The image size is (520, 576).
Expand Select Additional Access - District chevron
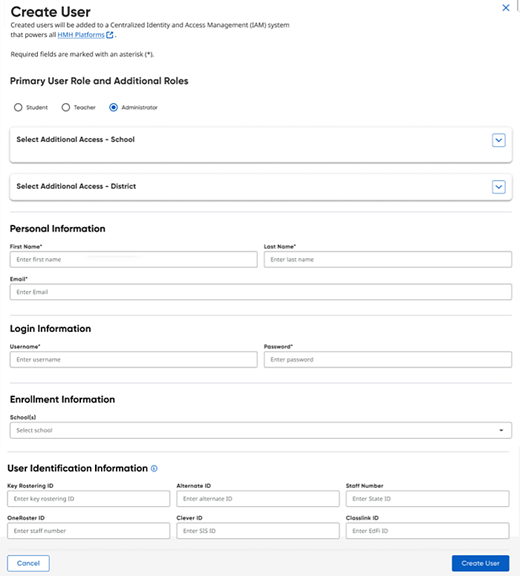[498, 187]
